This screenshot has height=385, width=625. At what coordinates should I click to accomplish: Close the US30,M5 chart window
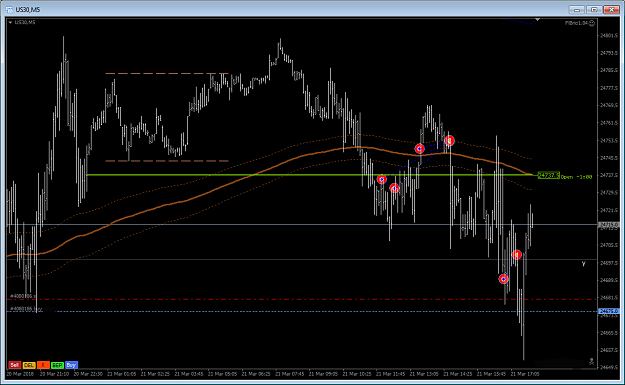[x=611, y=10]
